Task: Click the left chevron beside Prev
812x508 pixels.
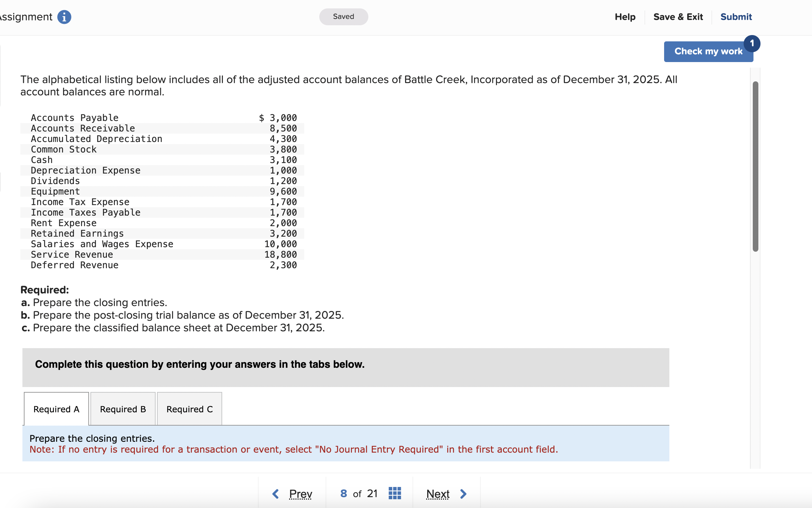Action: click(x=275, y=493)
